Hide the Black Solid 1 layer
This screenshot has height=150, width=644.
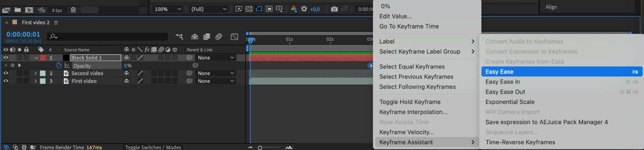click(x=6, y=58)
